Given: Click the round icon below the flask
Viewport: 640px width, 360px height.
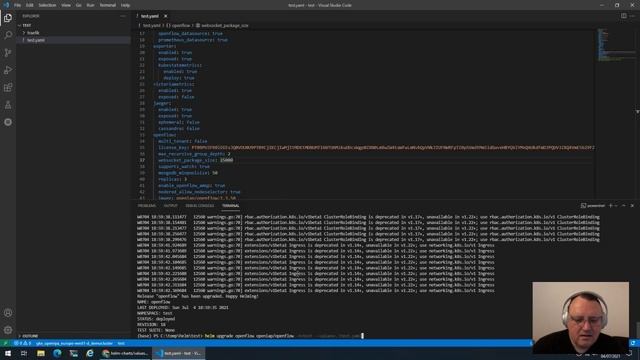Looking at the screenshot, I should pos(8,122).
